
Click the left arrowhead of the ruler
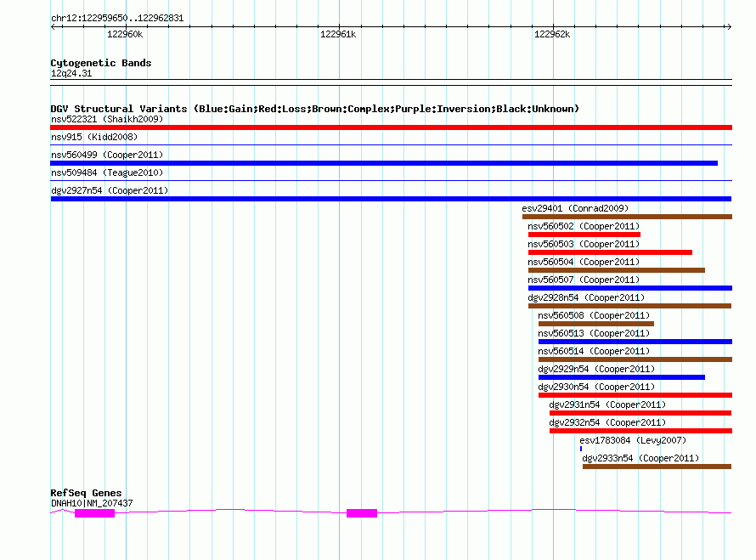53,26
